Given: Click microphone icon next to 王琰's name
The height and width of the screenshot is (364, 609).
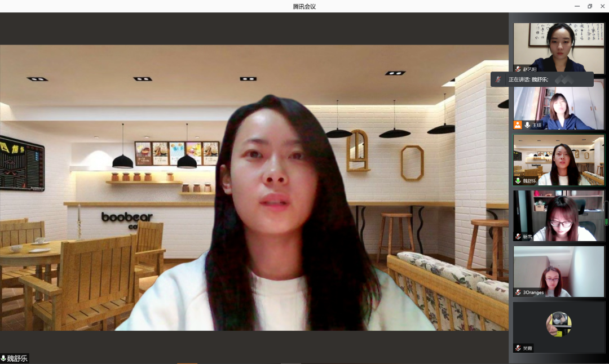Looking at the screenshot, I should coord(527,125).
